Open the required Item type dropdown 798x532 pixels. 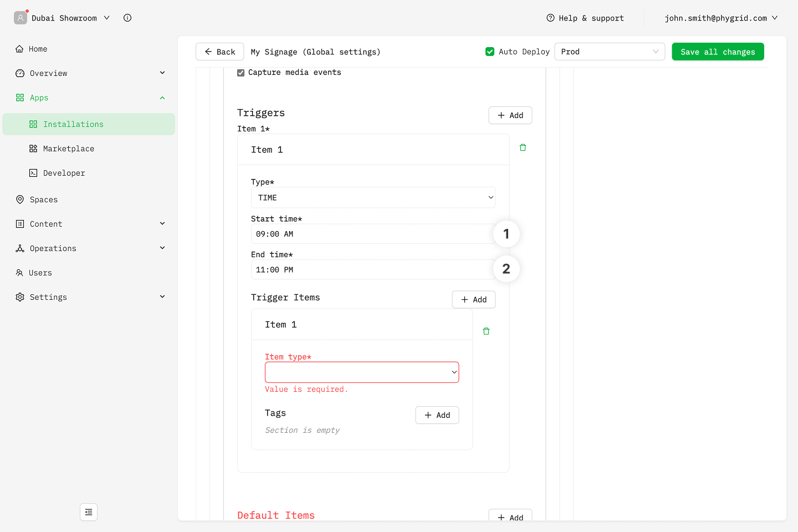point(362,372)
